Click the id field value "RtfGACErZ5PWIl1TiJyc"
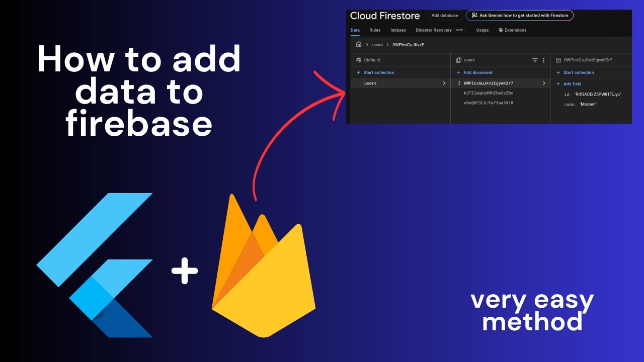644x362 pixels. (x=598, y=94)
